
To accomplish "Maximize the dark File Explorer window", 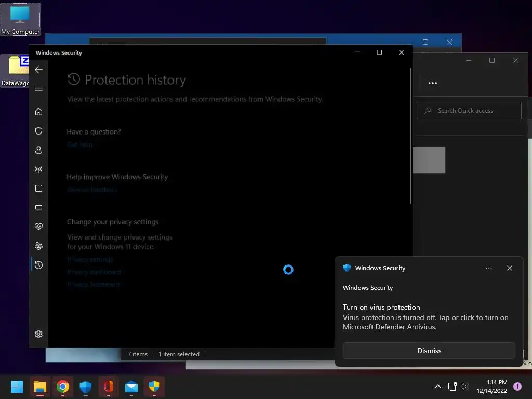I will (x=492, y=60).
